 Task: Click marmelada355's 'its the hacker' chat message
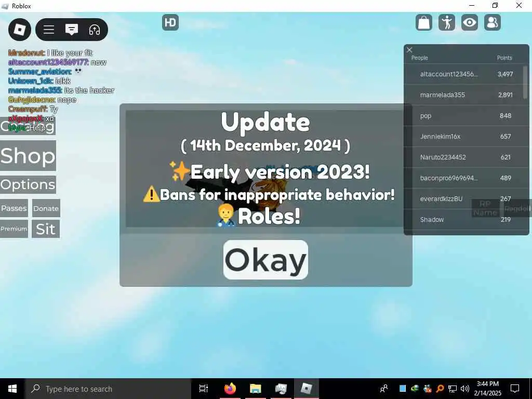61,90
